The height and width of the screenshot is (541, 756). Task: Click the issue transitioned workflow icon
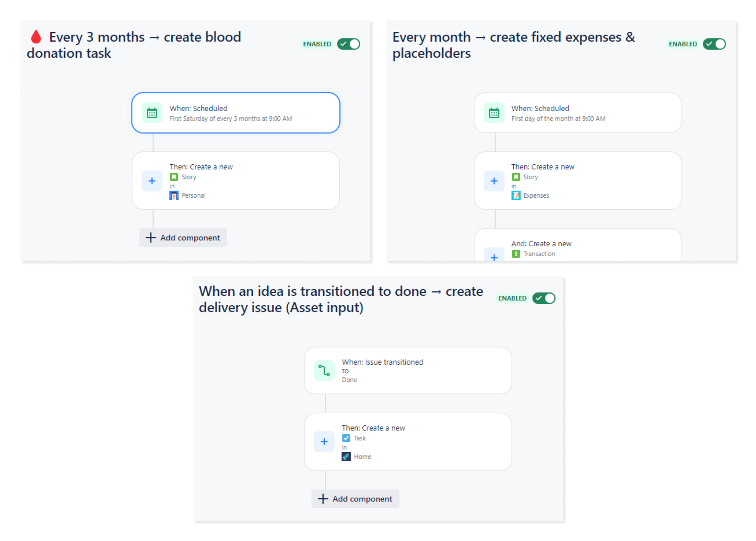click(324, 371)
